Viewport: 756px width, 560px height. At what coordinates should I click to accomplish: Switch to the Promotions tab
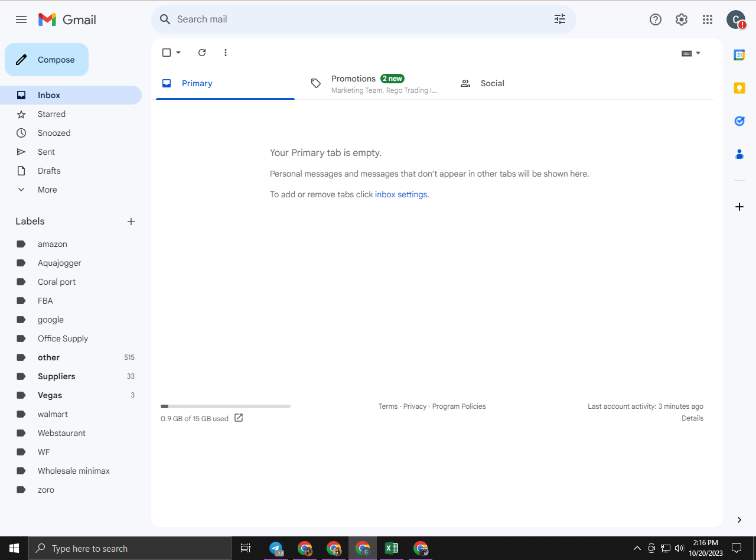point(374,83)
